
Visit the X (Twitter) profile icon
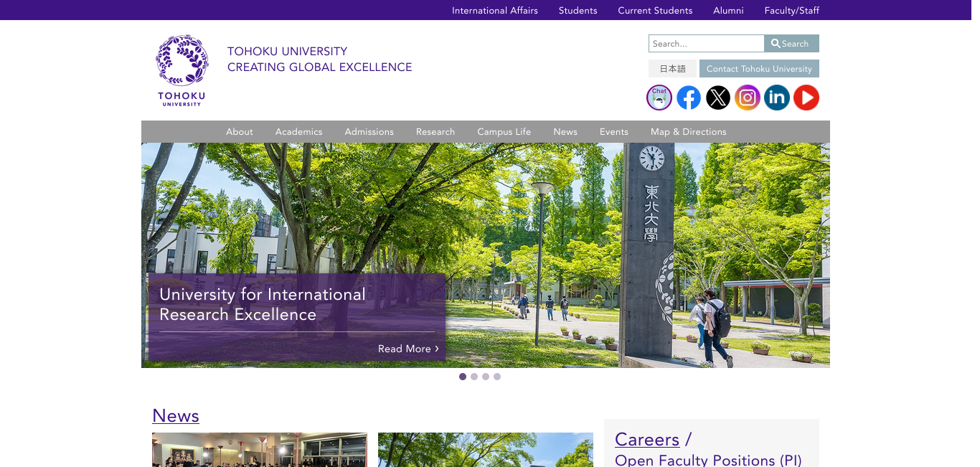718,98
